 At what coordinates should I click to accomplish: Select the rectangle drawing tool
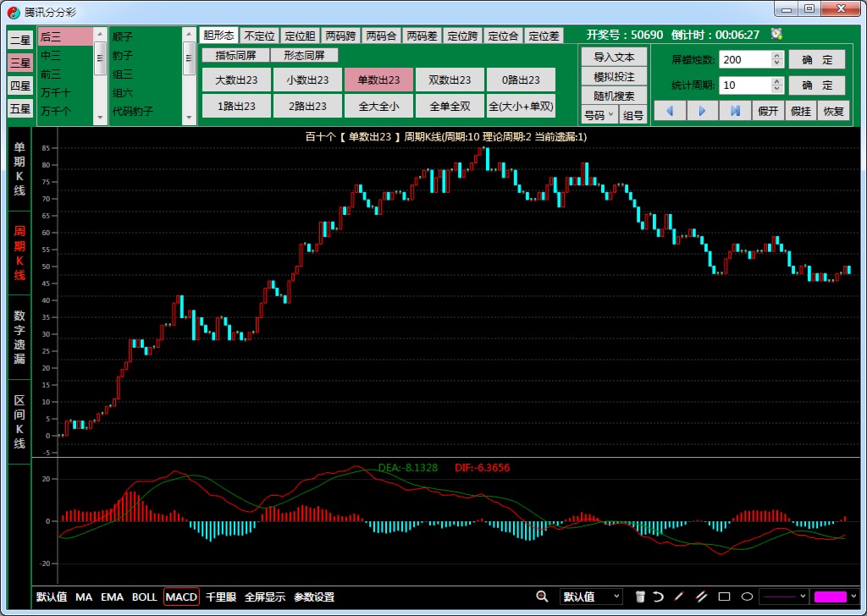(x=724, y=597)
